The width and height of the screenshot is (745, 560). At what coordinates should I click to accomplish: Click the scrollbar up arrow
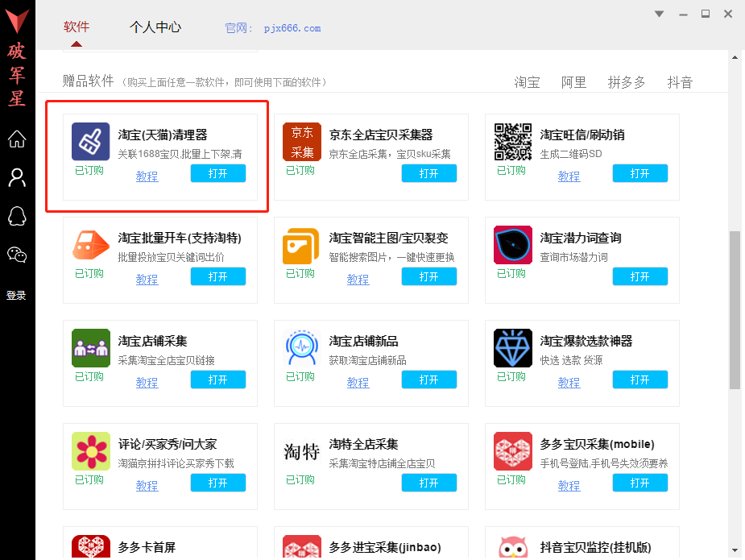coord(735,57)
